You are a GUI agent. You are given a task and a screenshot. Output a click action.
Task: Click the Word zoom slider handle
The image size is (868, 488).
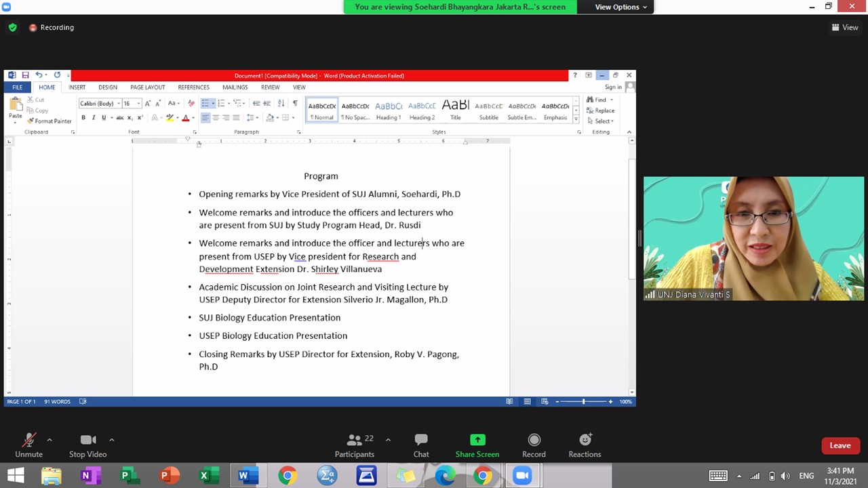(583, 401)
